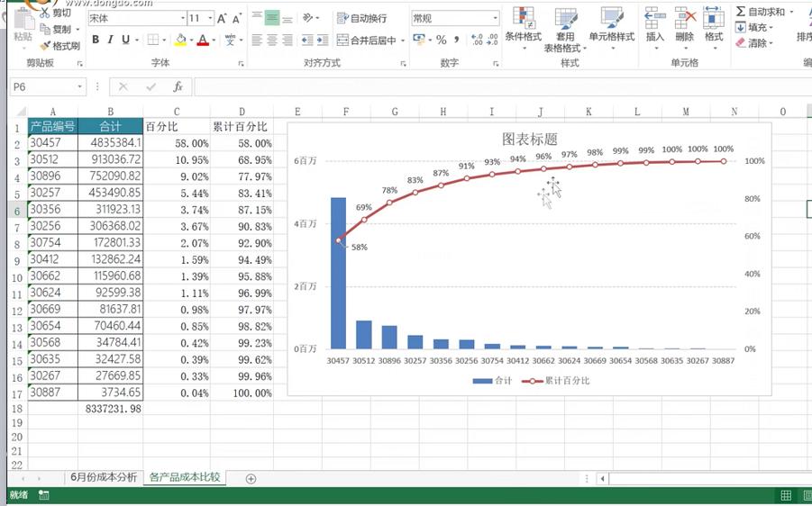This screenshot has width=812, height=506.
Task: Open Conditional Formatting (条件格式)
Action: (524, 27)
